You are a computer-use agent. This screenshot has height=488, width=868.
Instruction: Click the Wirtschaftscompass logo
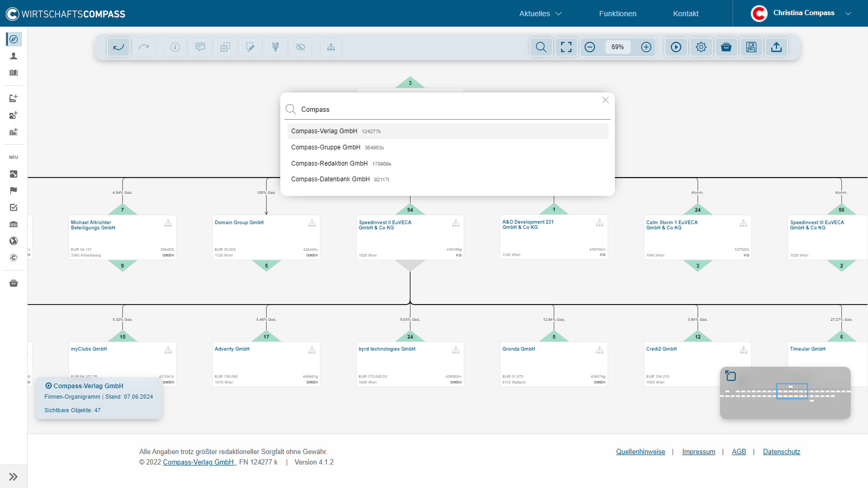pos(66,14)
